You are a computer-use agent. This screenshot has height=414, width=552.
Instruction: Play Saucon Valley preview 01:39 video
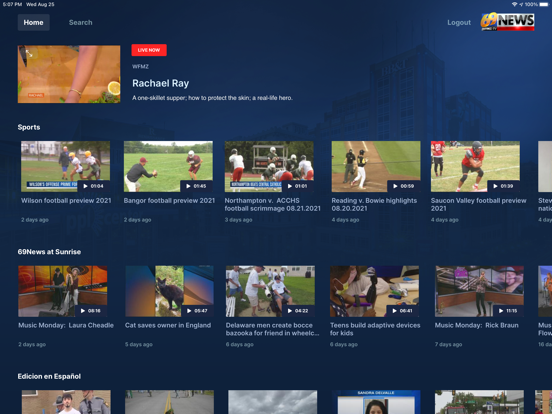[503, 186]
